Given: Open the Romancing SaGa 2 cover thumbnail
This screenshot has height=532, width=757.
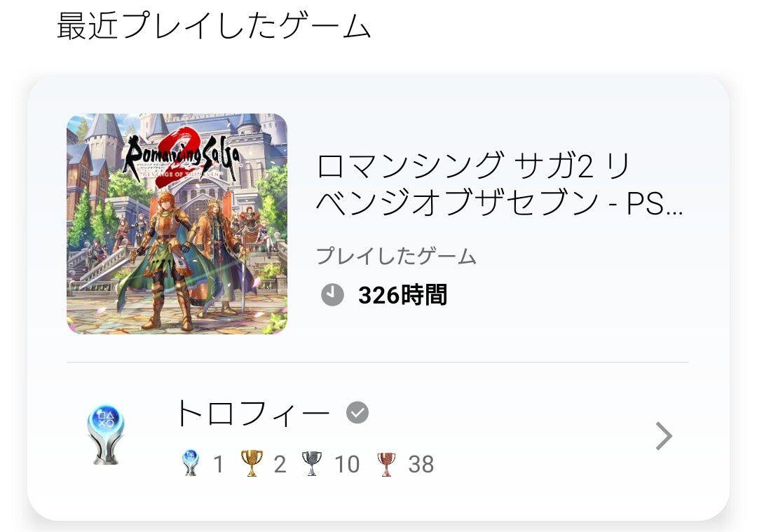Looking at the screenshot, I should point(177,224).
